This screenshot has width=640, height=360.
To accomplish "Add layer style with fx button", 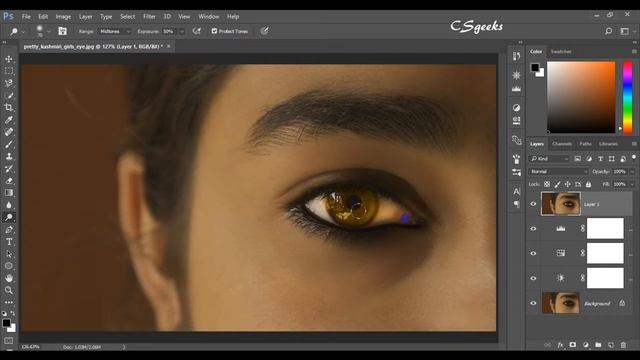I will [560, 345].
